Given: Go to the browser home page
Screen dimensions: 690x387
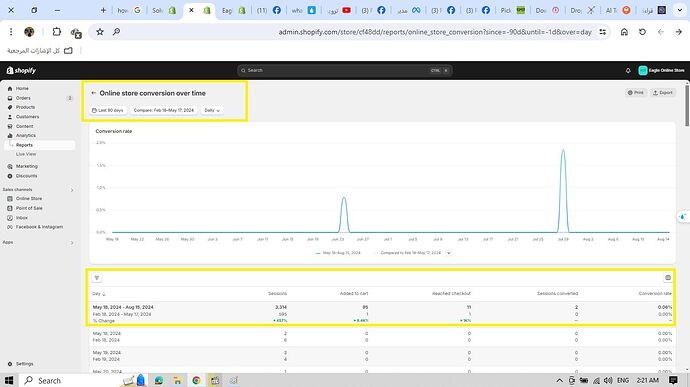Looking at the screenshot, I should (624, 32).
